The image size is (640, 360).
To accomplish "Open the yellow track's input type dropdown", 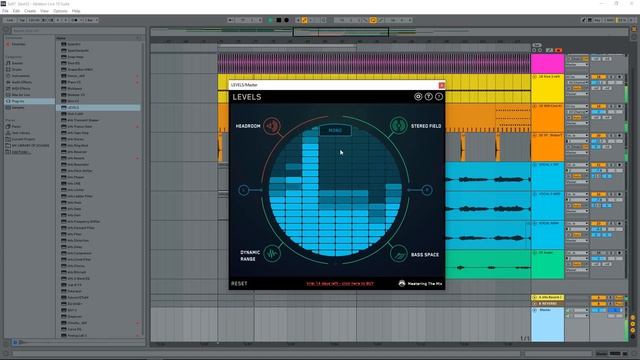I will [577, 77].
